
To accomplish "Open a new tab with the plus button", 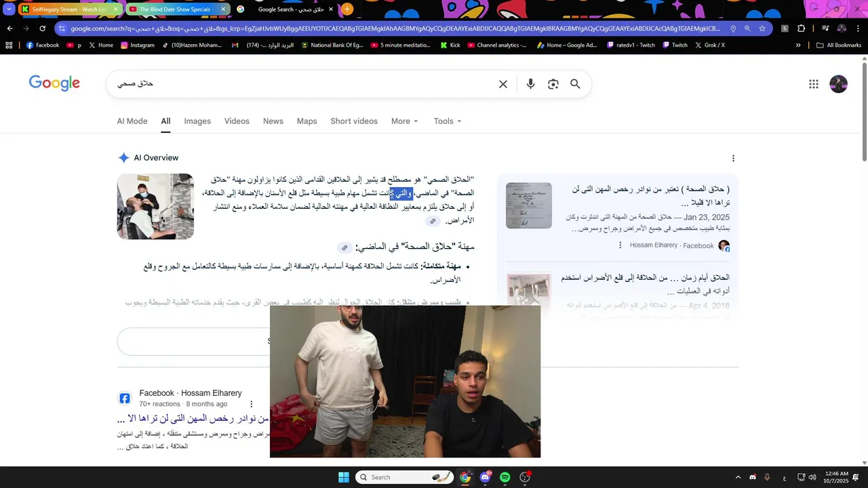I will pos(347,9).
